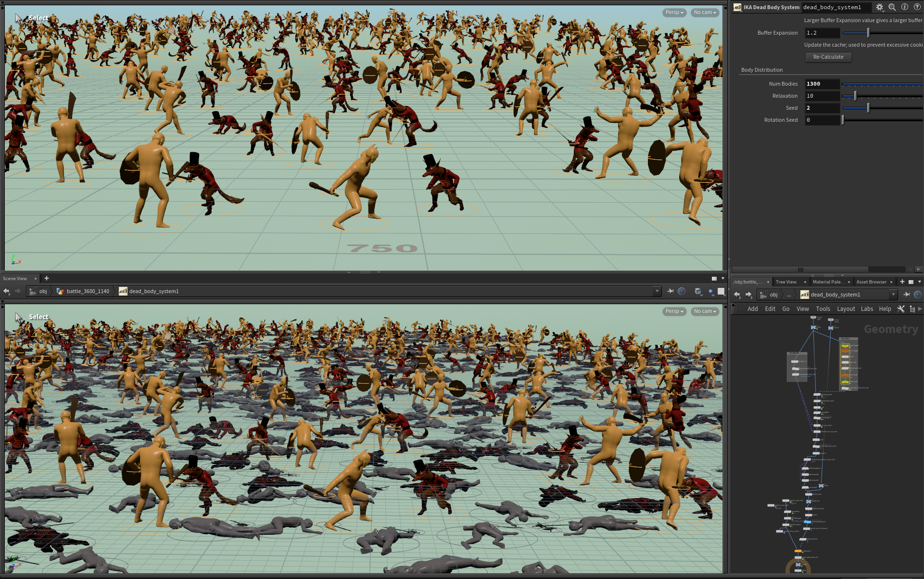Toggle the network list-mode tree icon
924x579 pixels.
912,309
